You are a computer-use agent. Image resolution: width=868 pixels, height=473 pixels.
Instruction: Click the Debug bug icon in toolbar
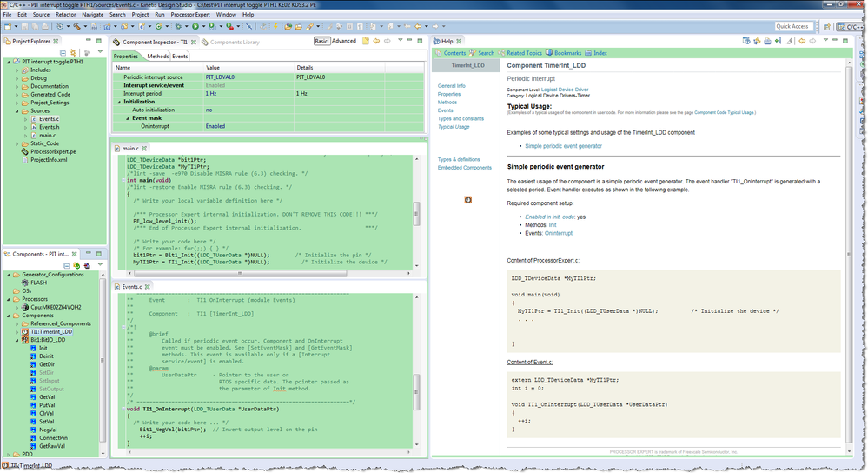click(x=178, y=26)
